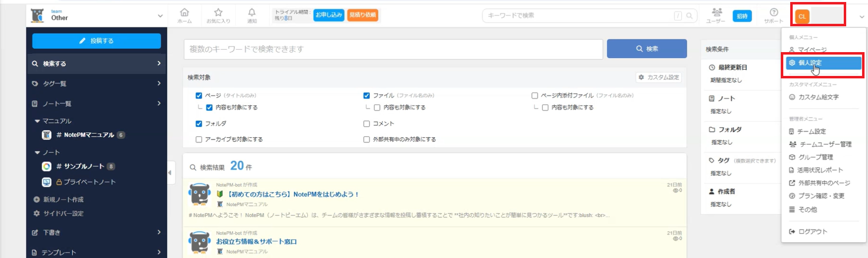
Task: Click the サンプルノート note icon
Action: pos(47,166)
